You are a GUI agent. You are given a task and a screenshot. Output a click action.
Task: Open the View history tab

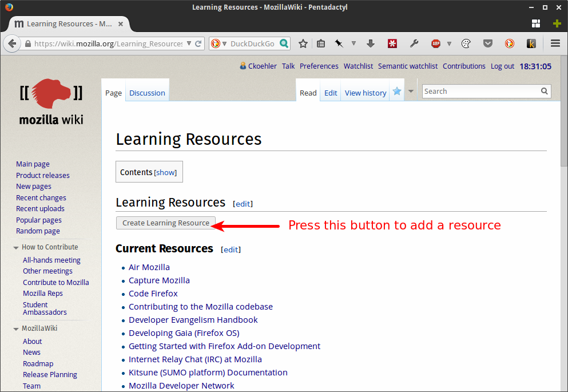click(x=366, y=93)
